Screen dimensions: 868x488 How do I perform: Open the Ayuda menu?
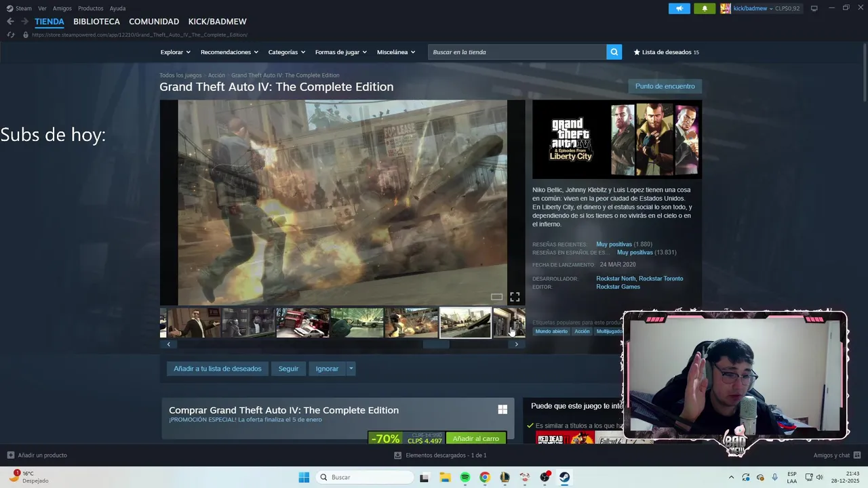pos(117,8)
